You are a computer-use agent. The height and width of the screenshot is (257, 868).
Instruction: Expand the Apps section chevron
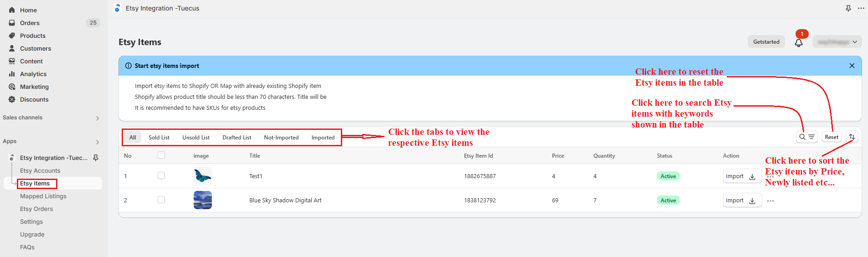coord(98,142)
